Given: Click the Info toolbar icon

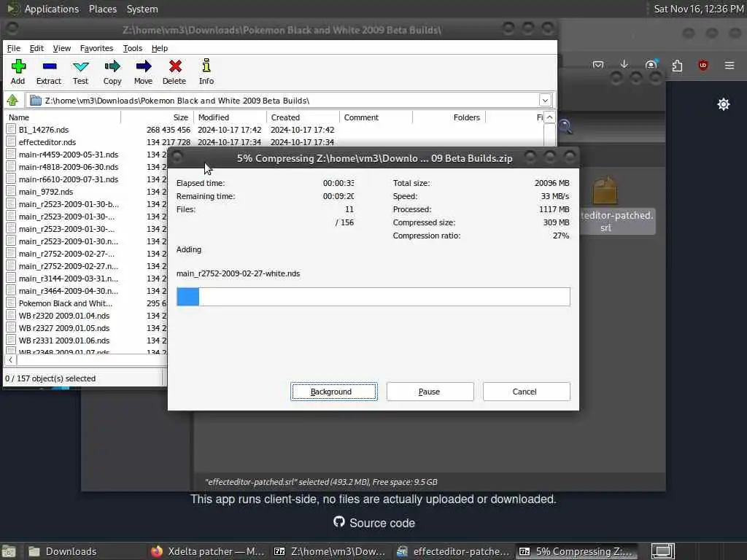Looking at the screenshot, I should 206,72.
